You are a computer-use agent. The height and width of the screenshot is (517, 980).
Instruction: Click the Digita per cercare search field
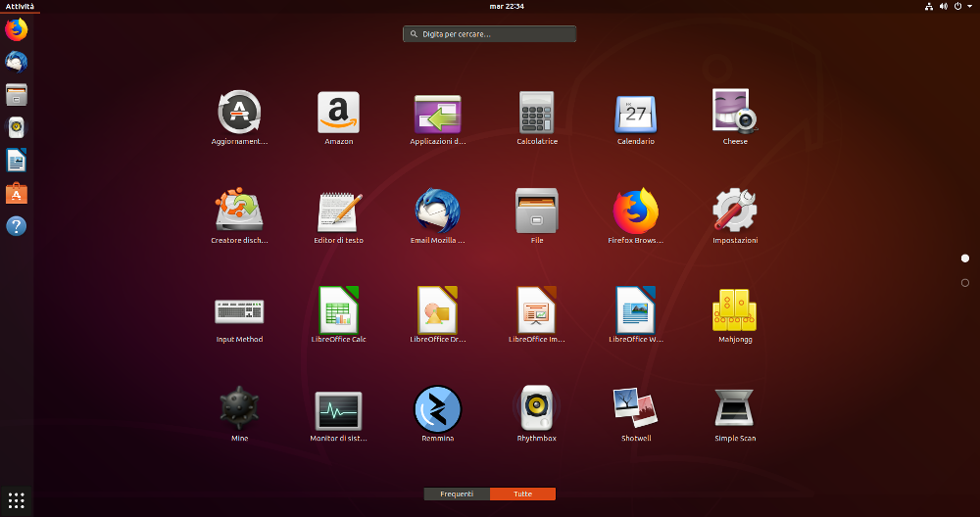pyautogui.click(x=489, y=33)
